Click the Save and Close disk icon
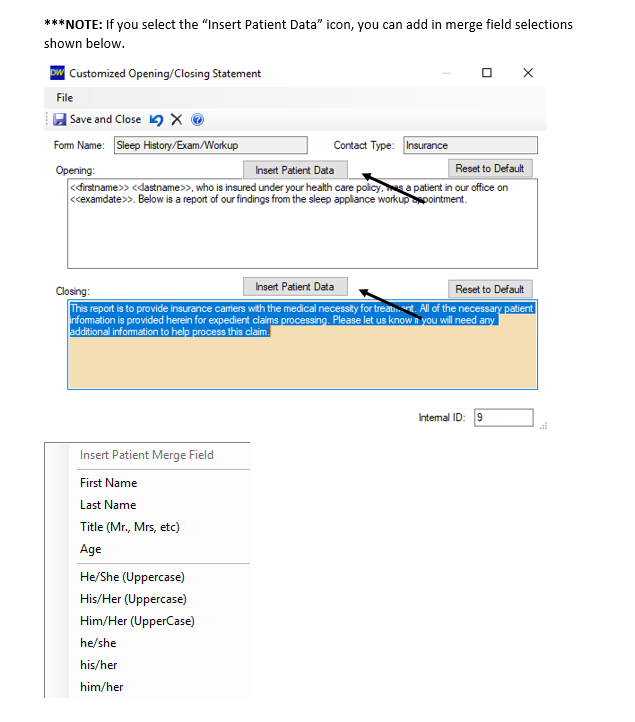 (59, 120)
